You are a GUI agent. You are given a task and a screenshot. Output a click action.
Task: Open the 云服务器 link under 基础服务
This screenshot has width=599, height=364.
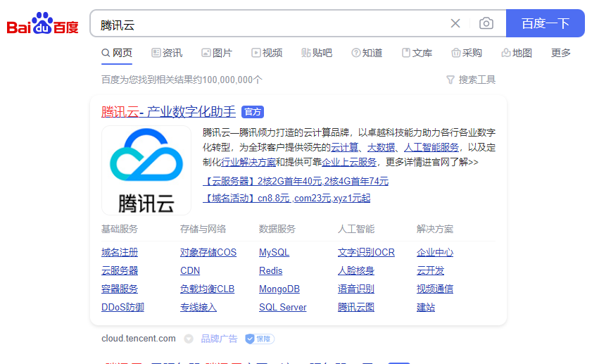click(120, 271)
